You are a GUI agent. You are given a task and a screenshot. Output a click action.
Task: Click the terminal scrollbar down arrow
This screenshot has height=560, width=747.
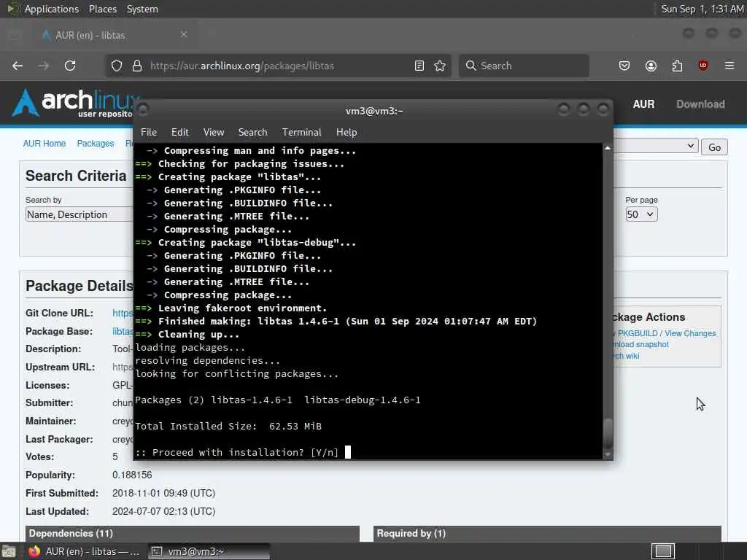coord(608,455)
